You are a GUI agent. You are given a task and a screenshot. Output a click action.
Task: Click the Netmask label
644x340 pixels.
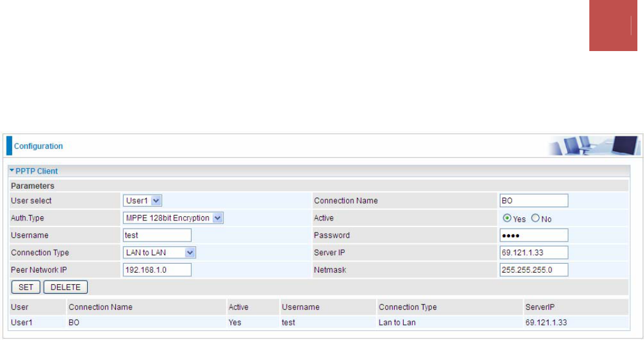330,270
